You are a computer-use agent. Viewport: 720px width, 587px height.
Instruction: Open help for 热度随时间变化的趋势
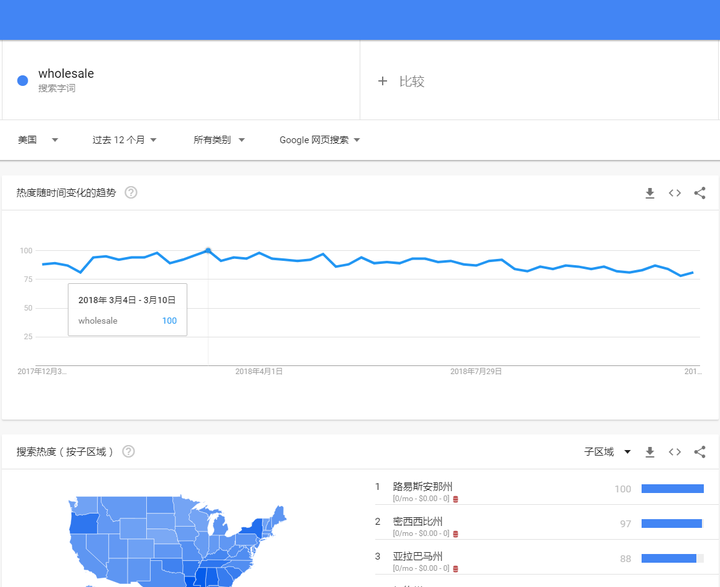pos(131,192)
